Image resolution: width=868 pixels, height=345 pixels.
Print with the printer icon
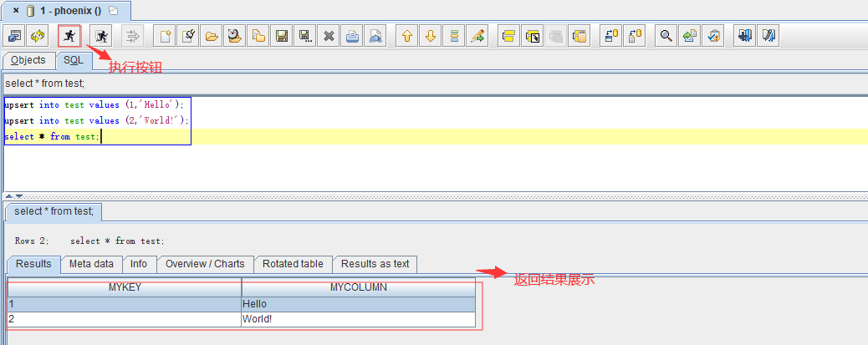pos(352,37)
